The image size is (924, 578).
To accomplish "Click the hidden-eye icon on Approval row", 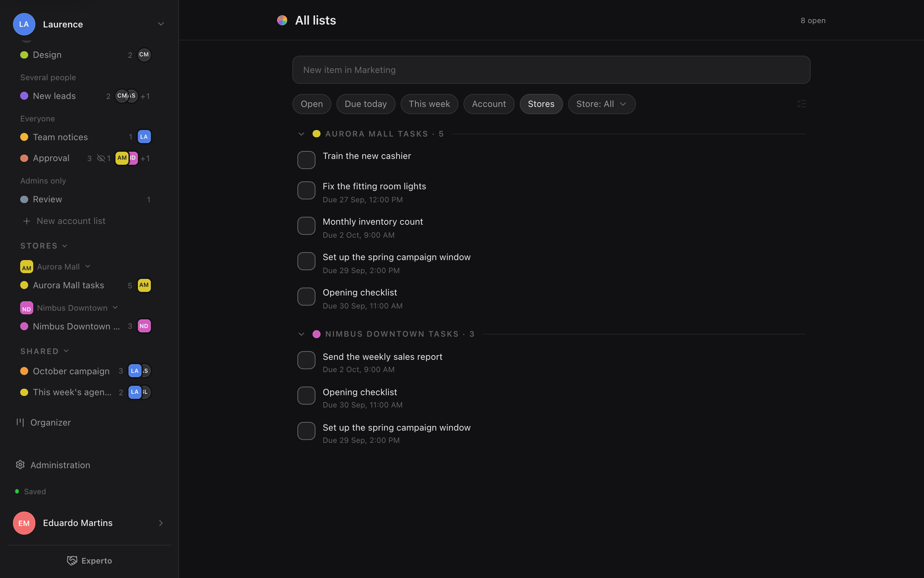I will 101,158.
